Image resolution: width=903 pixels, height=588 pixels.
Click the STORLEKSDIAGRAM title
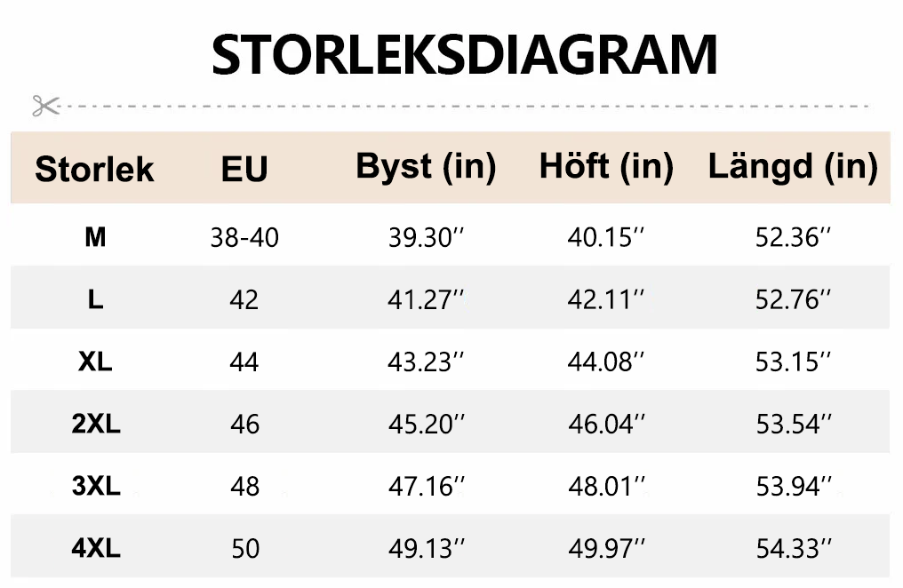click(464, 55)
